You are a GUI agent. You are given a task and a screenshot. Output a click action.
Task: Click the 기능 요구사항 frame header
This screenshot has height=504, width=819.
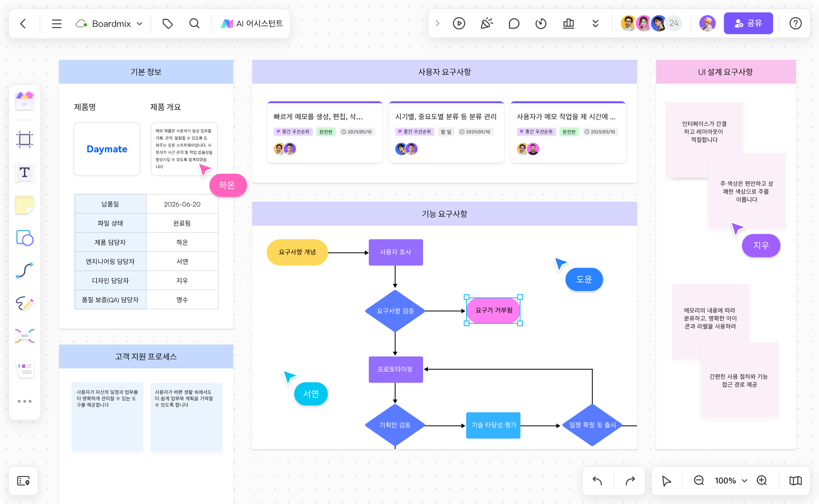pos(445,214)
